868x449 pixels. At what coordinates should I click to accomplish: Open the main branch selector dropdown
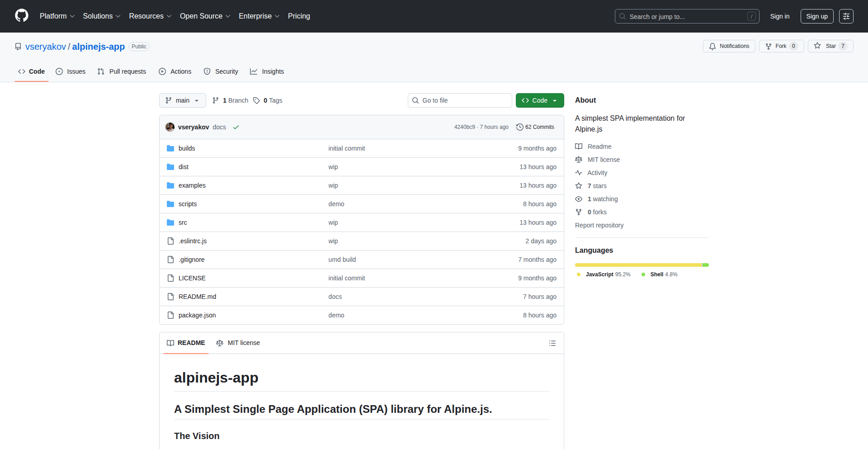click(x=183, y=100)
